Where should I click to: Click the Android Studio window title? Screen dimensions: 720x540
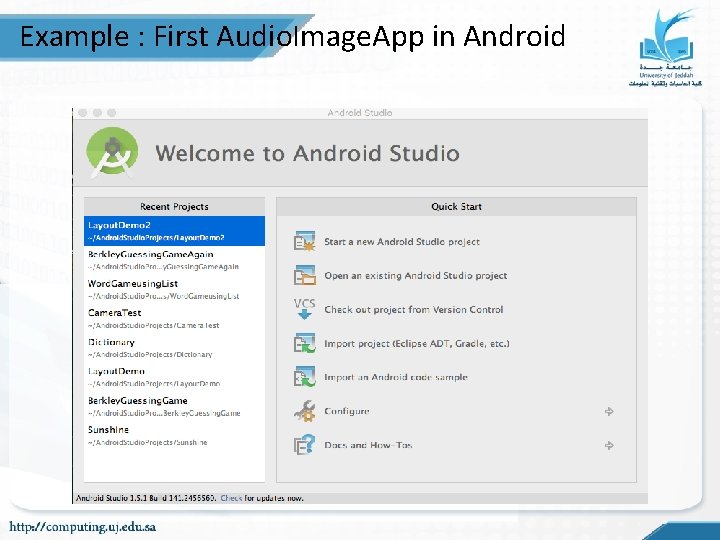[360, 112]
